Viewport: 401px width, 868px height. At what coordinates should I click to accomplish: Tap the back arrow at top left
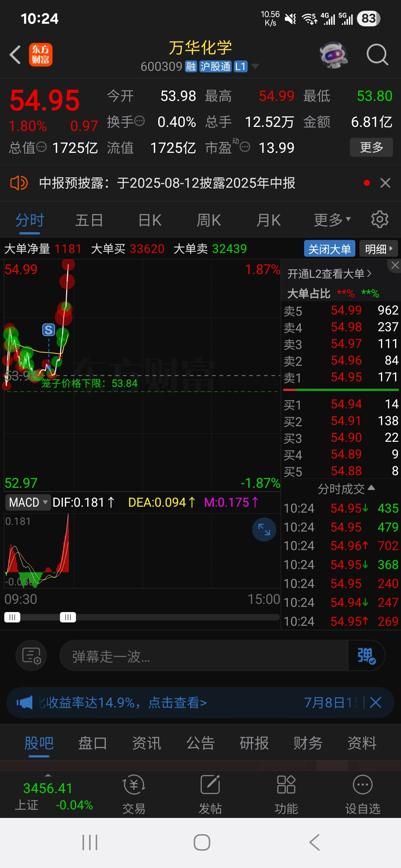pos(15,55)
